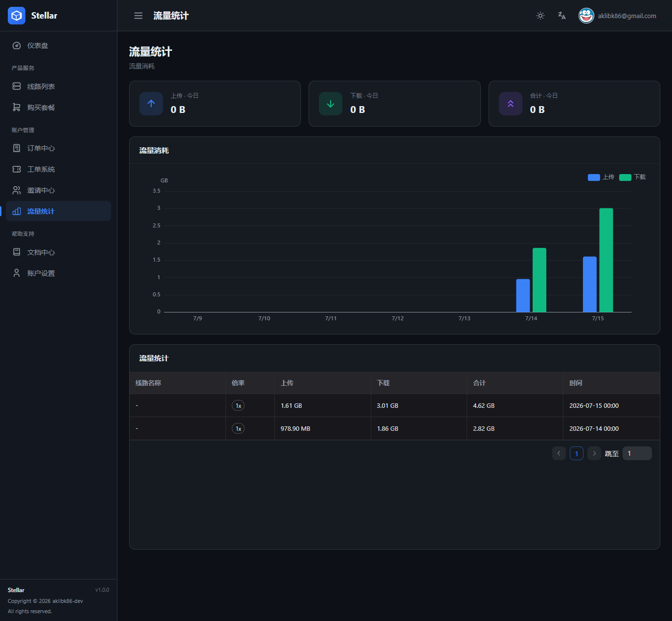
Task: Switch theme using the sun icon
Action: (x=540, y=16)
